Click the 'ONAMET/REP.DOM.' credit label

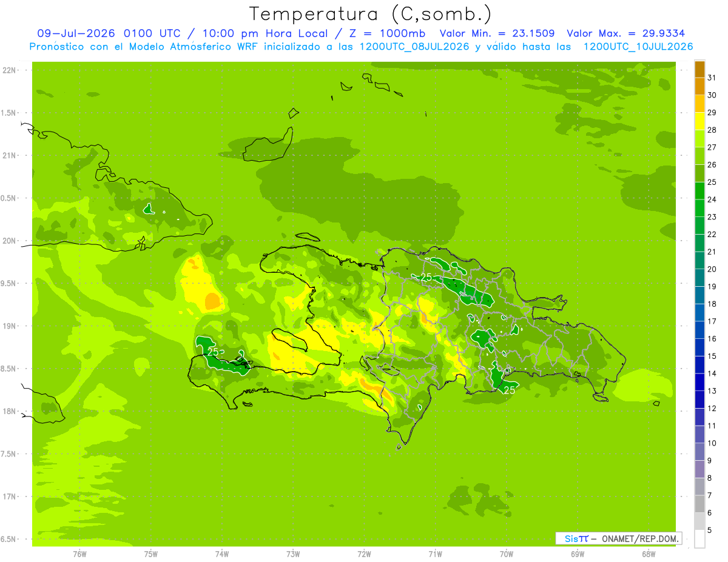(x=639, y=538)
